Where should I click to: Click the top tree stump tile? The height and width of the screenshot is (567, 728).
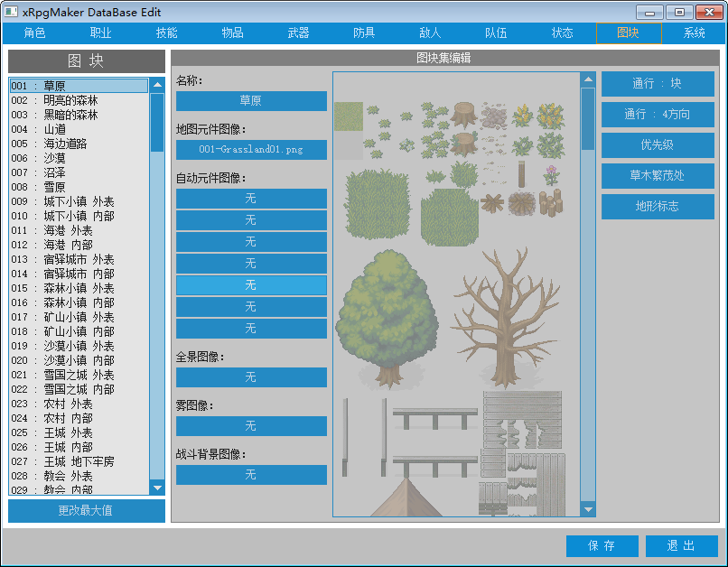[464, 115]
